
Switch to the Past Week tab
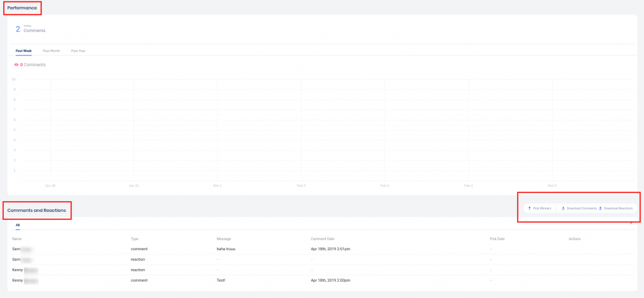click(23, 50)
